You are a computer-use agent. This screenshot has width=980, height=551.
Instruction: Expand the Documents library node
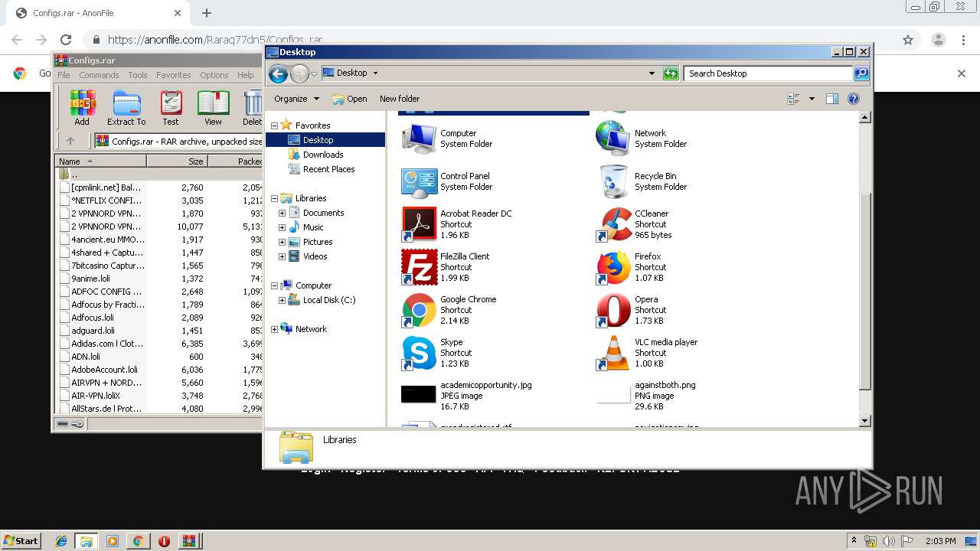tap(282, 213)
